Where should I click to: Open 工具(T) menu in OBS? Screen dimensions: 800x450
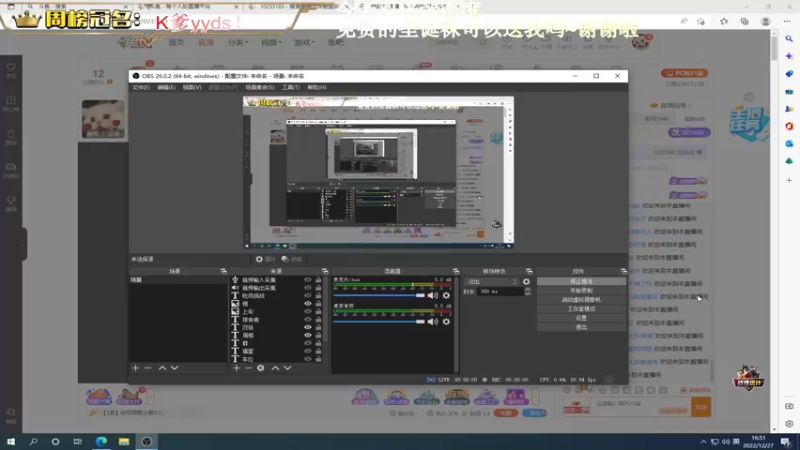pyautogui.click(x=291, y=88)
